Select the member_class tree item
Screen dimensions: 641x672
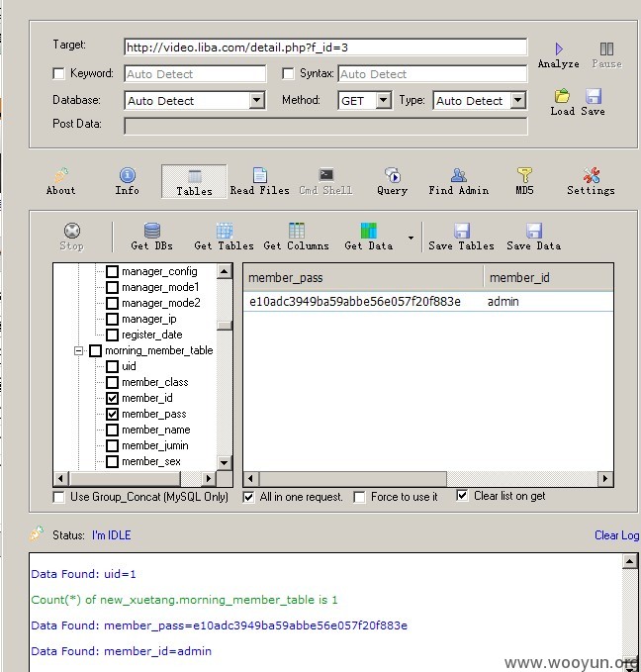155,382
